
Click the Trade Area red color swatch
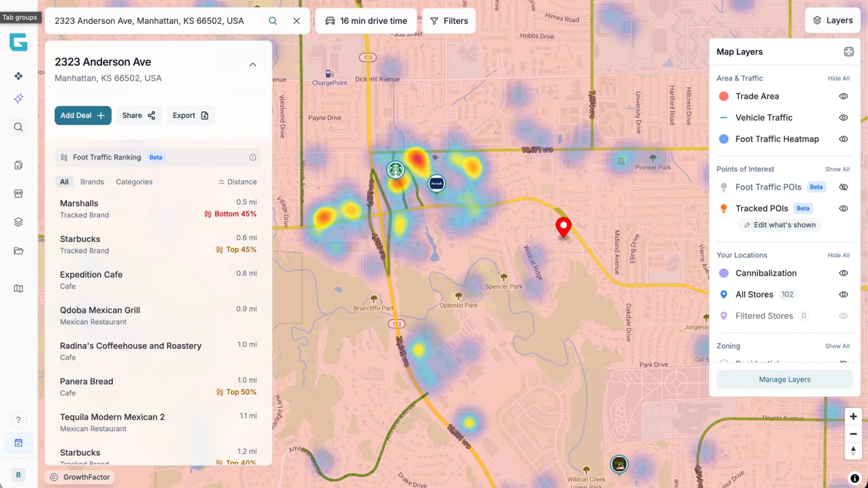(x=724, y=96)
